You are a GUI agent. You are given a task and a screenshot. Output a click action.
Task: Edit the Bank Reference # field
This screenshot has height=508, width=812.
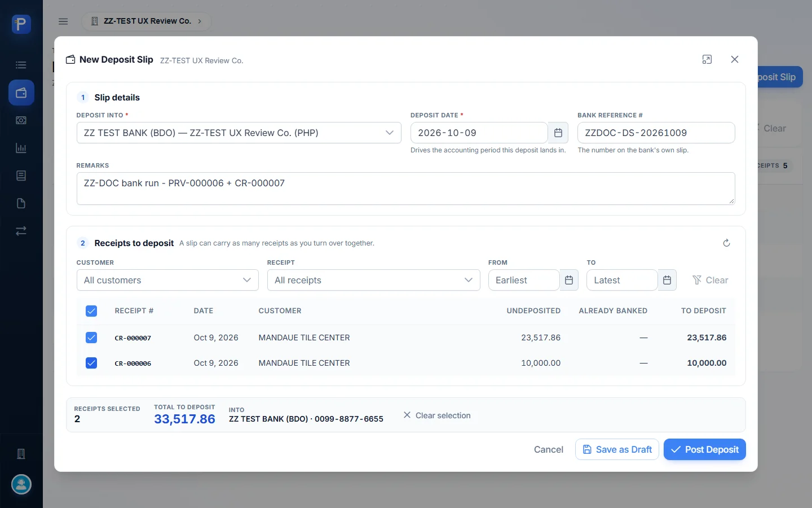coord(656,133)
